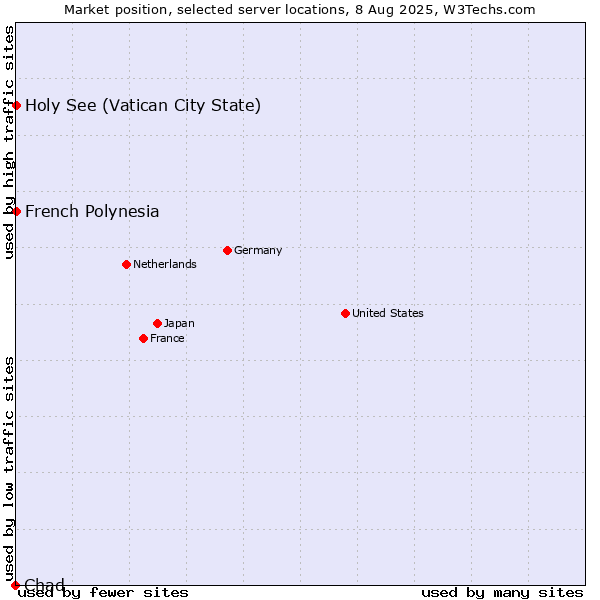Click the Chad marker at bottom corner

pos(15,585)
